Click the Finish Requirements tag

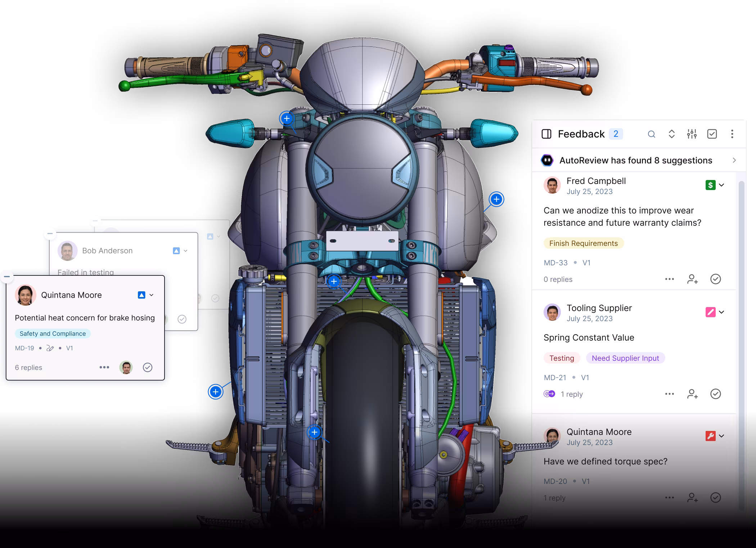tap(583, 243)
